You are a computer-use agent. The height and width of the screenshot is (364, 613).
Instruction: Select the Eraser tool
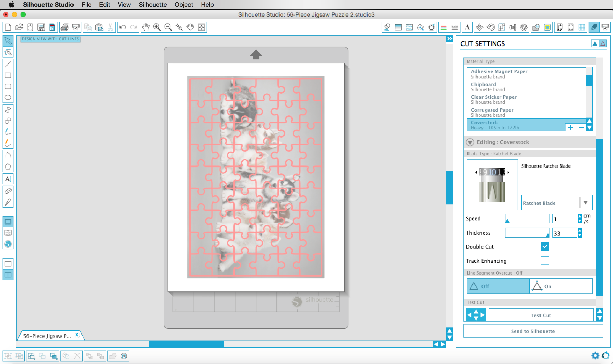[x=8, y=191]
